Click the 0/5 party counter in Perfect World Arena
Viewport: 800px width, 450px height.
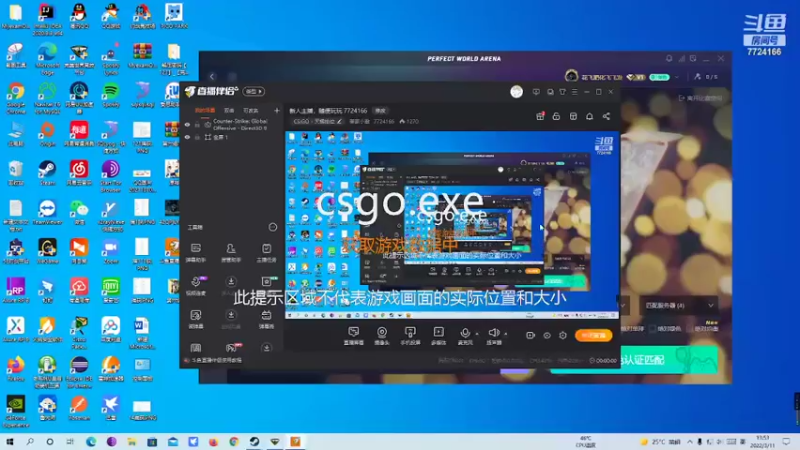tap(706, 77)
